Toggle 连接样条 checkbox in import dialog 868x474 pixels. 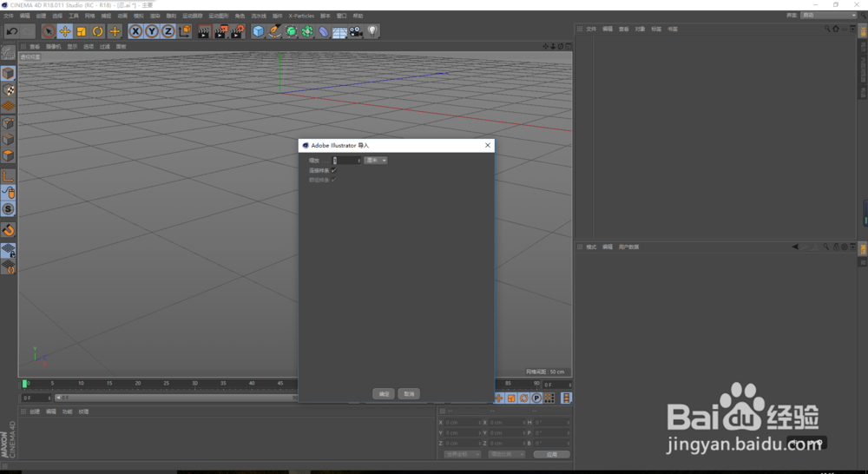[334, 170]
